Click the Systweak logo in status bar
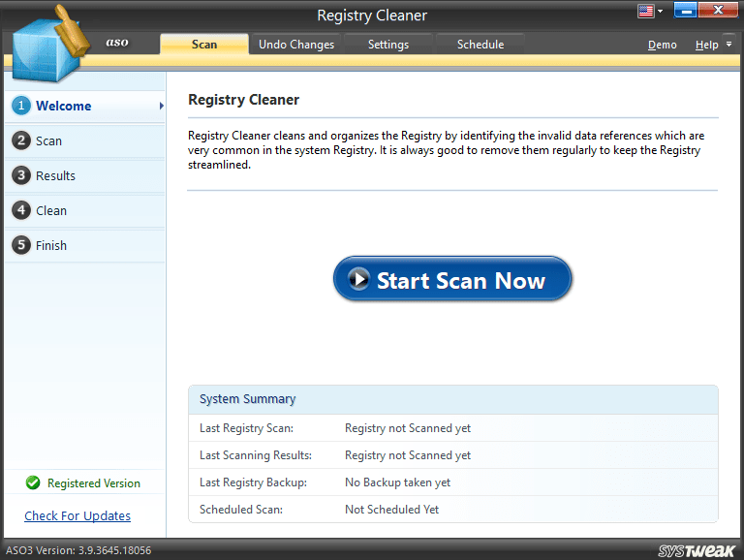The height and width of the screenshot is (560, 744). (697, 550)
